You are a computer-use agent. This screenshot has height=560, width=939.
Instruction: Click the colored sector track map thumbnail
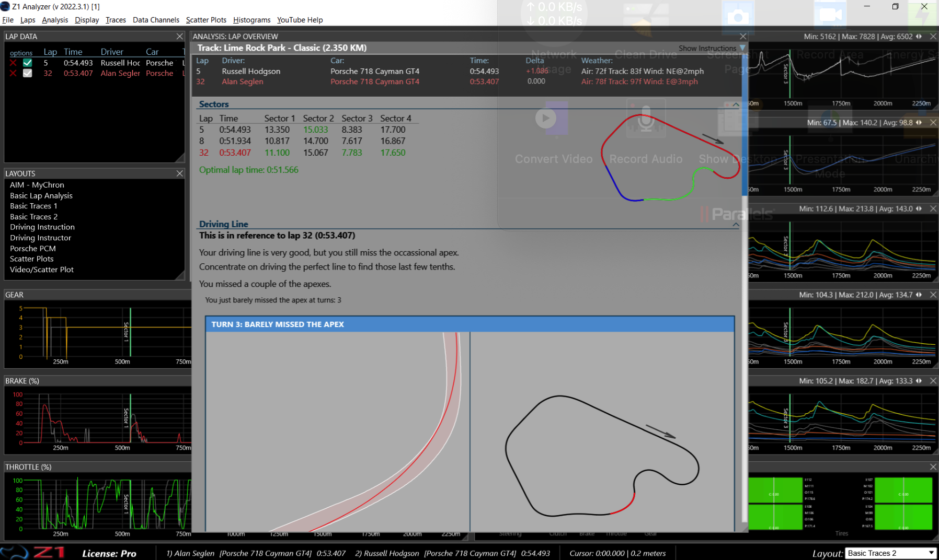(x=671, y=157)
